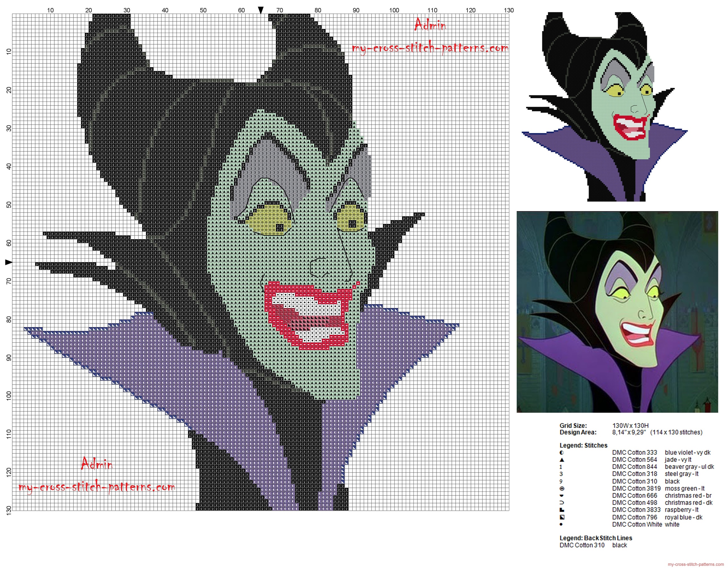The width and height of the screenshot is (728, 568).
Task: Click the open-loop symbol for DMC 498
Action: click(561, 503)
